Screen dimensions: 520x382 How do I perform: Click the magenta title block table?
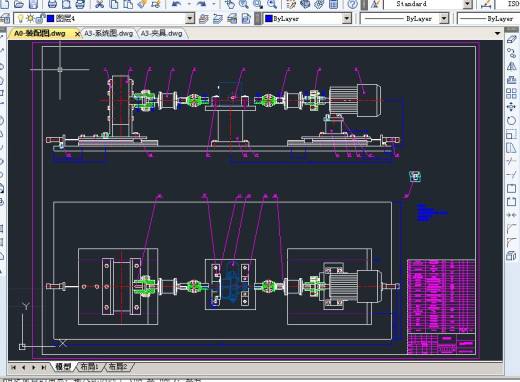tap(441, 307)
